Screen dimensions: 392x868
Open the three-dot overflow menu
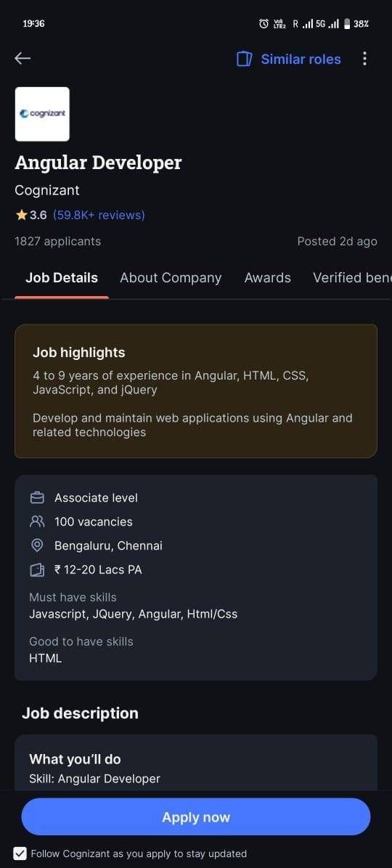coord(364,59)
